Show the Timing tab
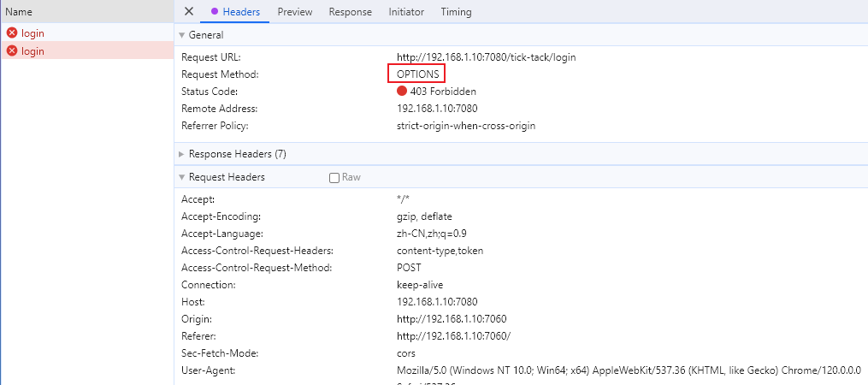The width and height of the screenshot is (868, 385). pos(456,12)
